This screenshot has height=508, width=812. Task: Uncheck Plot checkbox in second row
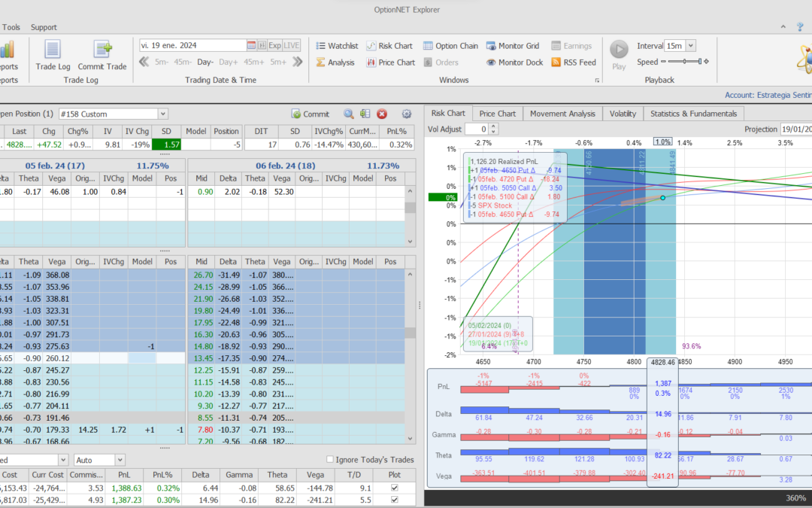[x=395, y=500]
